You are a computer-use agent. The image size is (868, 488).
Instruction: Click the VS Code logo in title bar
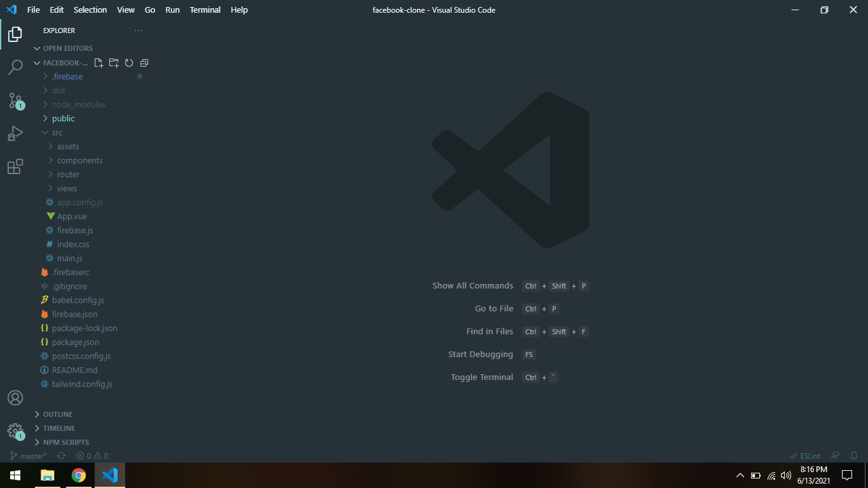coord(11,10)
